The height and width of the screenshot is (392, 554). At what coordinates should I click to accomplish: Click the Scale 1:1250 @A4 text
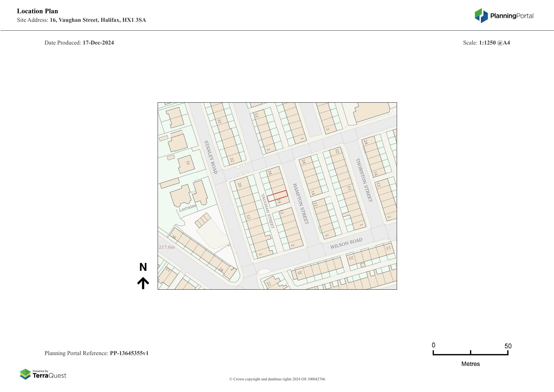pyautogui.click(x=486, y=43)
